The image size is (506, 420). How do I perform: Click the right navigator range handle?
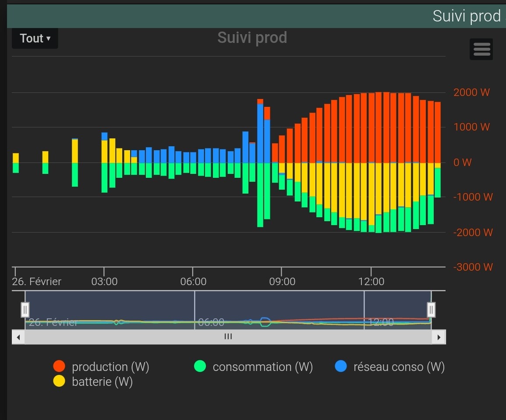431,310
